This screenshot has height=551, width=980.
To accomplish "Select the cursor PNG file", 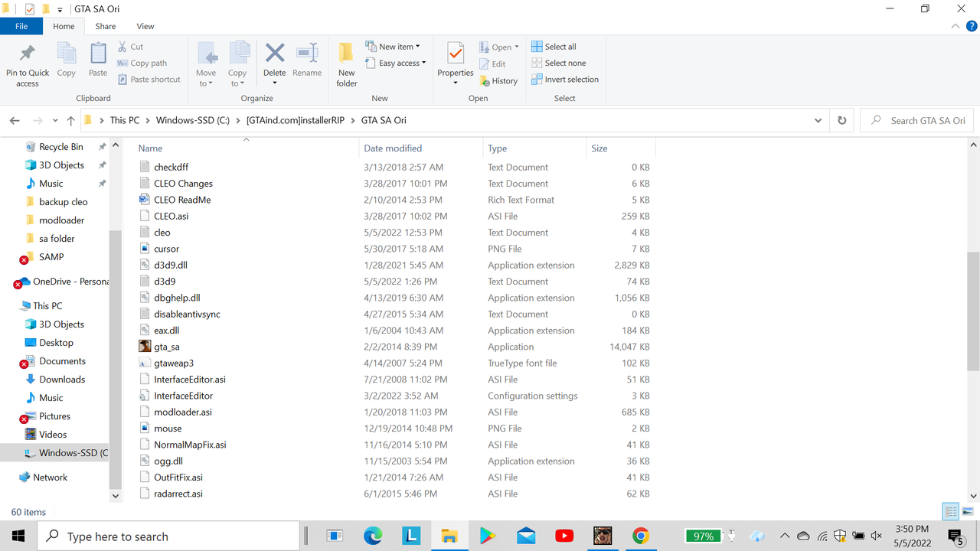I will tap(166, 249).
